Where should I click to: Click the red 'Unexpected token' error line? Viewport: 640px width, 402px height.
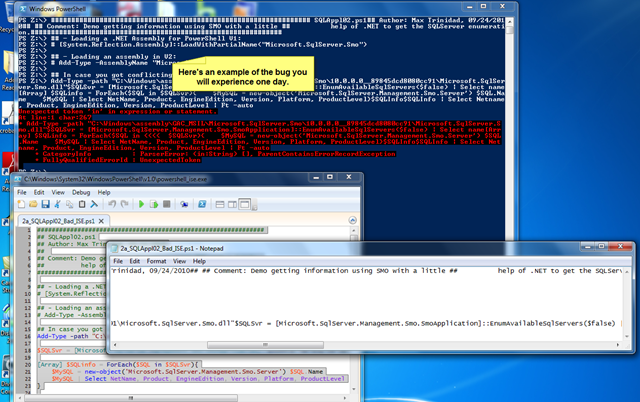[118, 111]
